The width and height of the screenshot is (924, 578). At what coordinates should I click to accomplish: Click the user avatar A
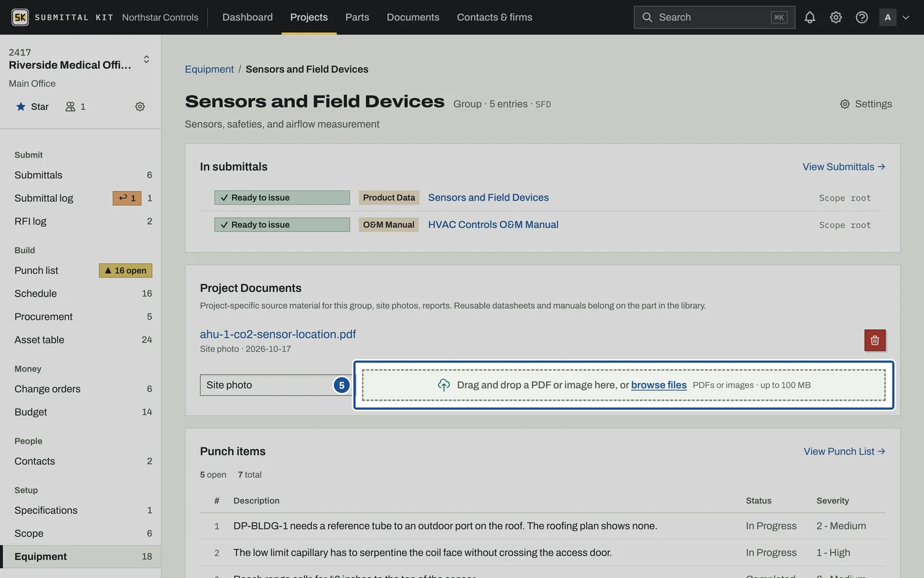coord(888,17)
